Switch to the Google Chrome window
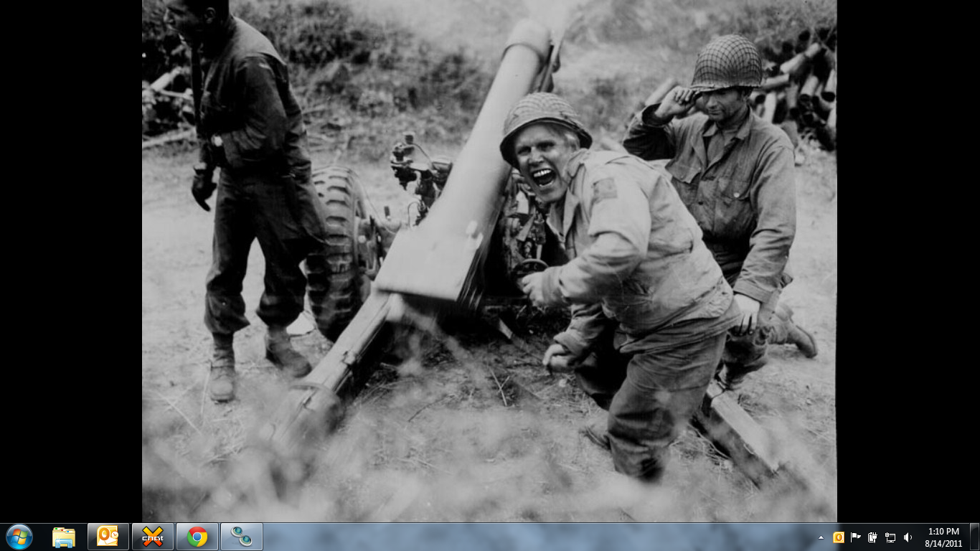 pyautogui.click(x=197, y=537)
